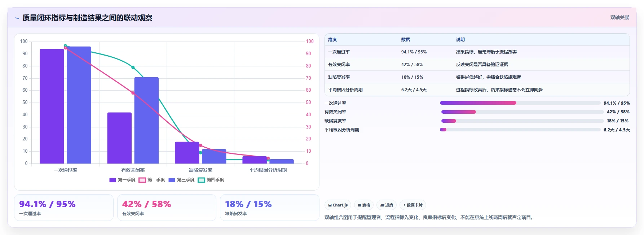Click table value 42% / 58%

pos(412,65)
